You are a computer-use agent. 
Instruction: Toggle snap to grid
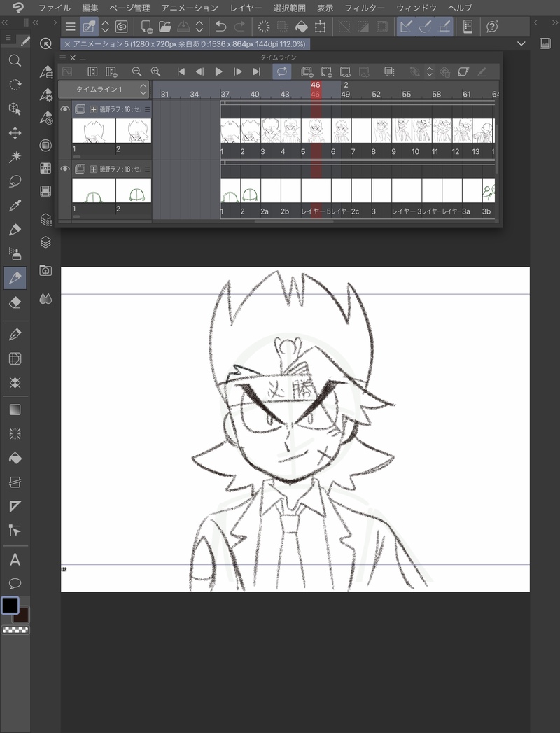point(444,27)
